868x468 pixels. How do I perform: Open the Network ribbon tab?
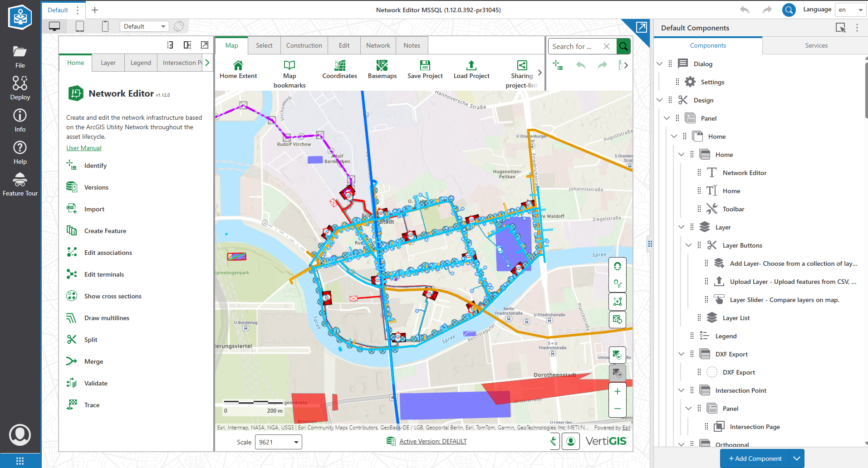(x=378, y=45)
